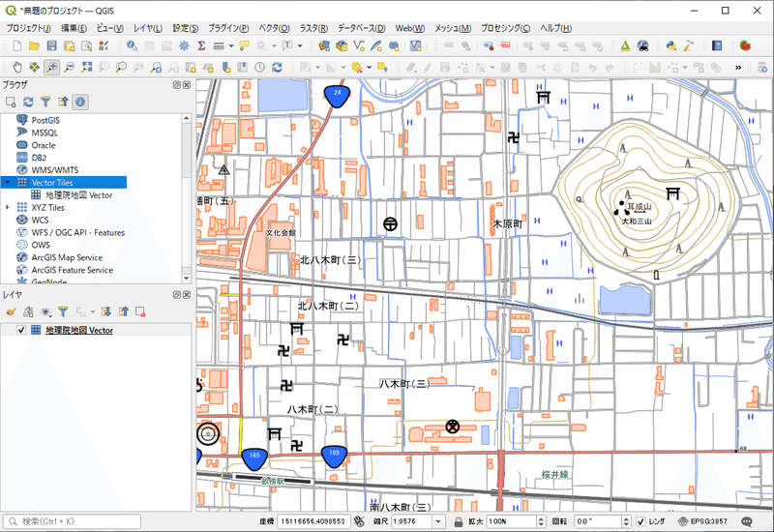The image size is (774, 532).
Task: Select the Identify Features tool
Action: click(x=132, y=45)
